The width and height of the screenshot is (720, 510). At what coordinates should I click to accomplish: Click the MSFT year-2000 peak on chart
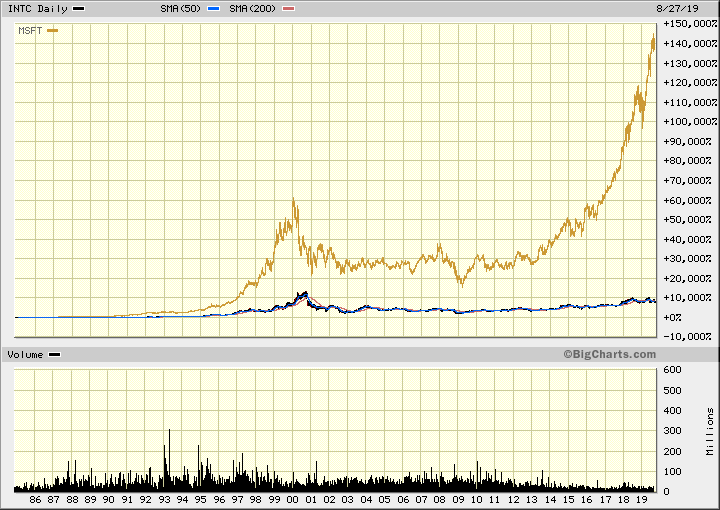[293, 199]
